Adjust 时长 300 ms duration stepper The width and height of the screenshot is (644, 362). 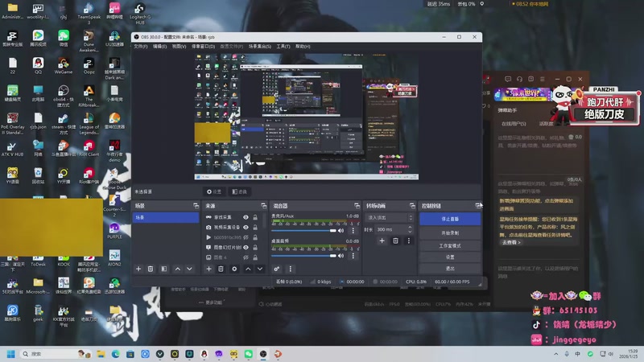click(410, 229)
